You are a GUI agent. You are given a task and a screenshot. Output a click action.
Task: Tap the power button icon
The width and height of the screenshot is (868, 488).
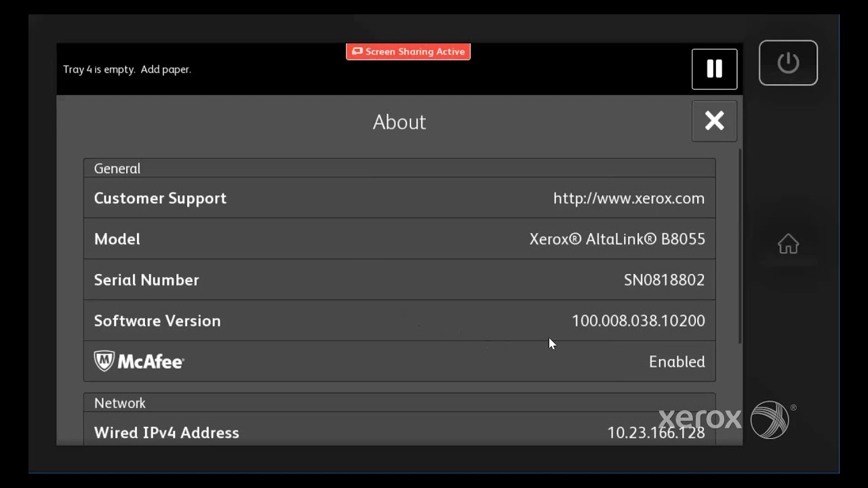pyautogui.click(x=788, y=63)
